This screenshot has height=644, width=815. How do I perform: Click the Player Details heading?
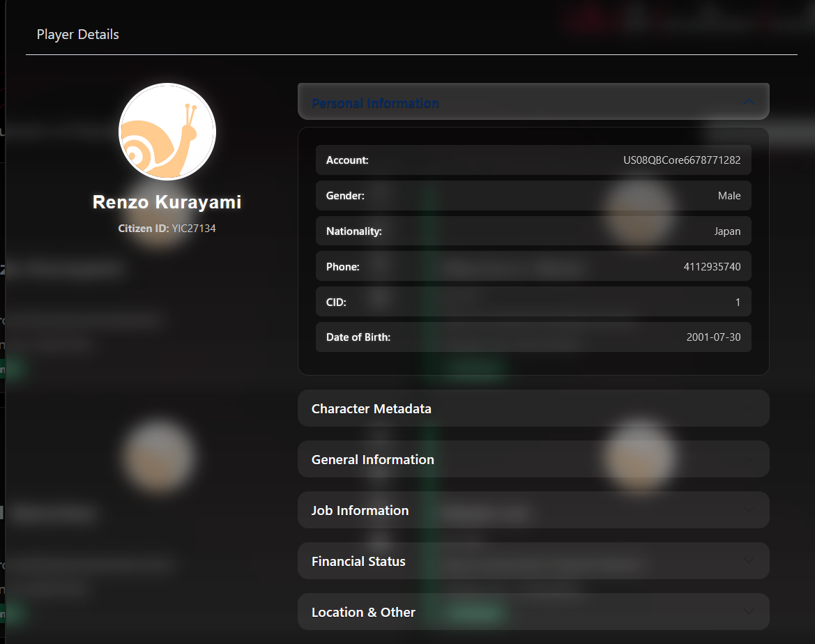[78, 34]
